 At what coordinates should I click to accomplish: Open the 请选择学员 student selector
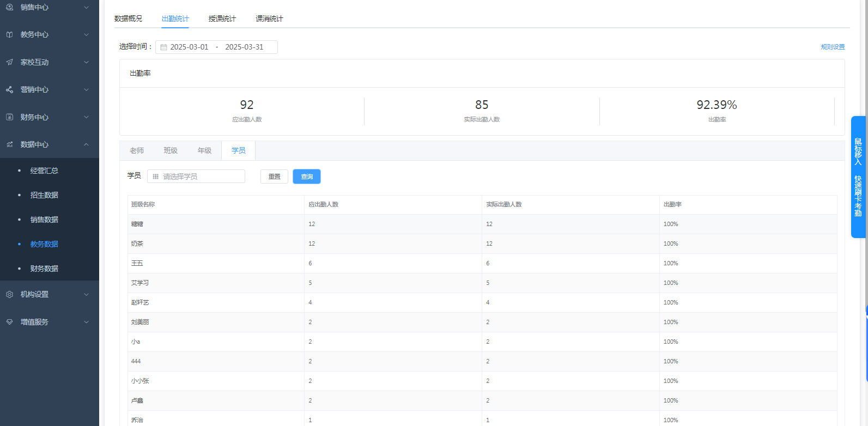click(196, 177)
